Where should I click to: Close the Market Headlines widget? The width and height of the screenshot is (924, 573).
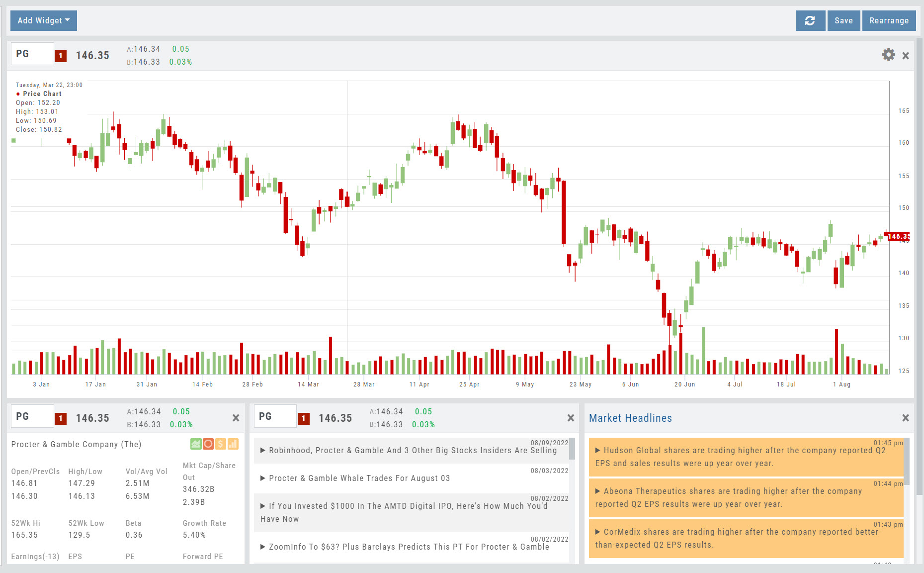pyautogui.click(x=905, y=418)
